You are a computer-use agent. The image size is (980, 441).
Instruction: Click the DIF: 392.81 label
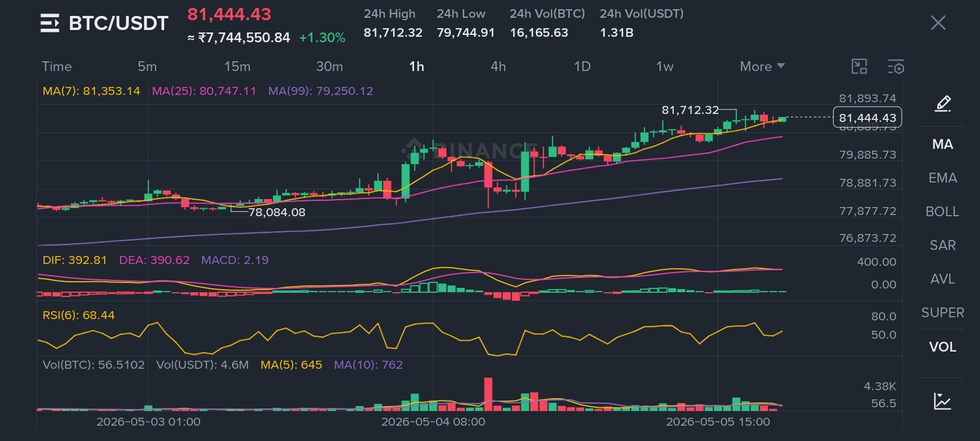[75, 260]
